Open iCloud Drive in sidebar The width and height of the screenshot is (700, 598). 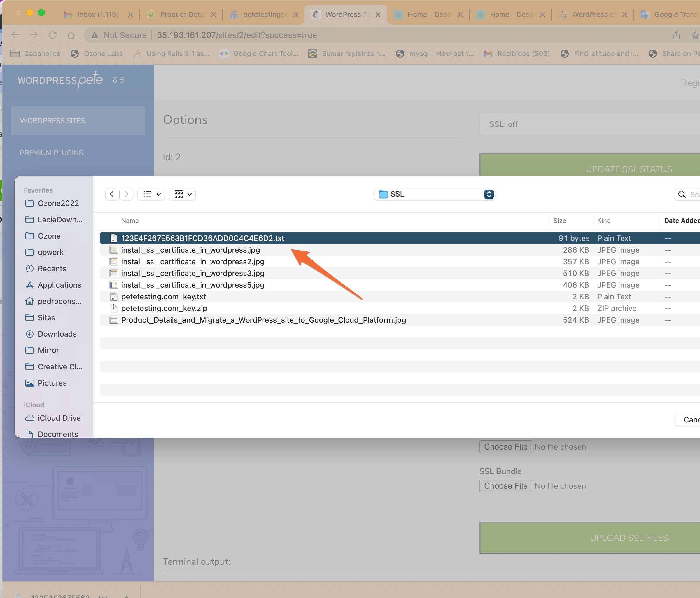[x=59, y=418]
